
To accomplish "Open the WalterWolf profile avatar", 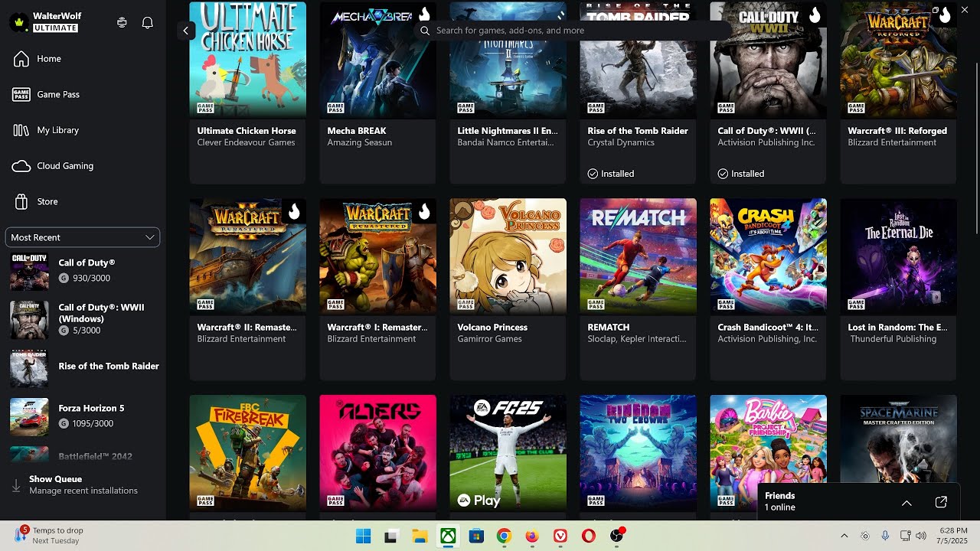I will pos(19,22).
